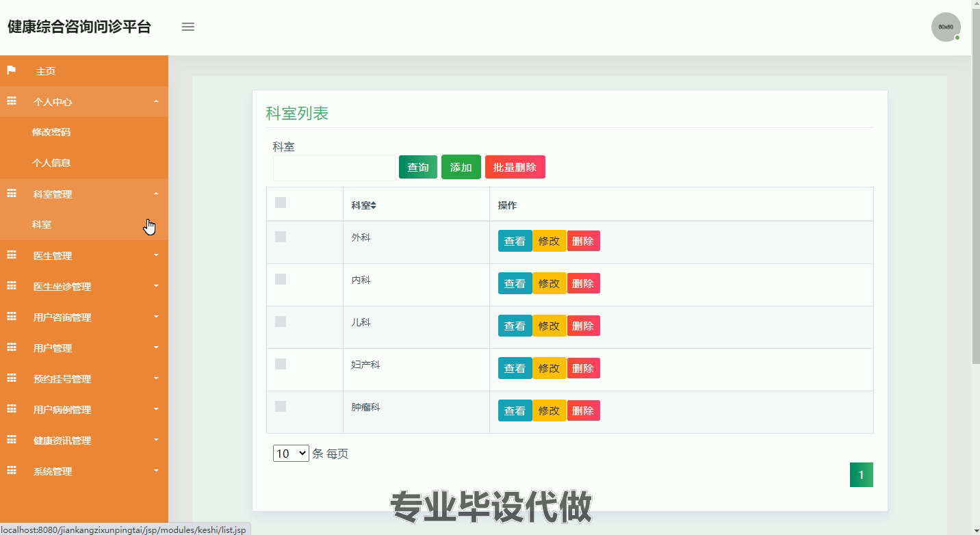Click the grid icon beside 用户咨询管理
This screenshot has width=980, height=535.
click(x=12, y=317)
